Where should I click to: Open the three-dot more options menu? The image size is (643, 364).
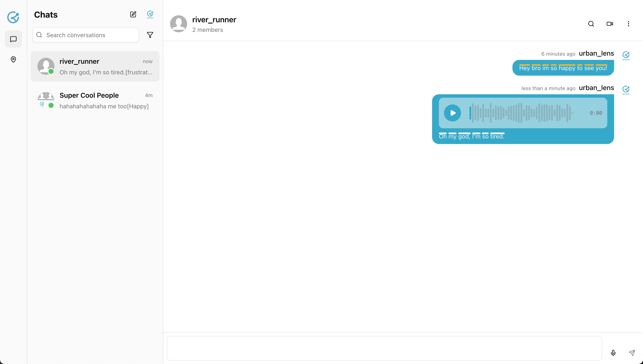coord(628,24)
